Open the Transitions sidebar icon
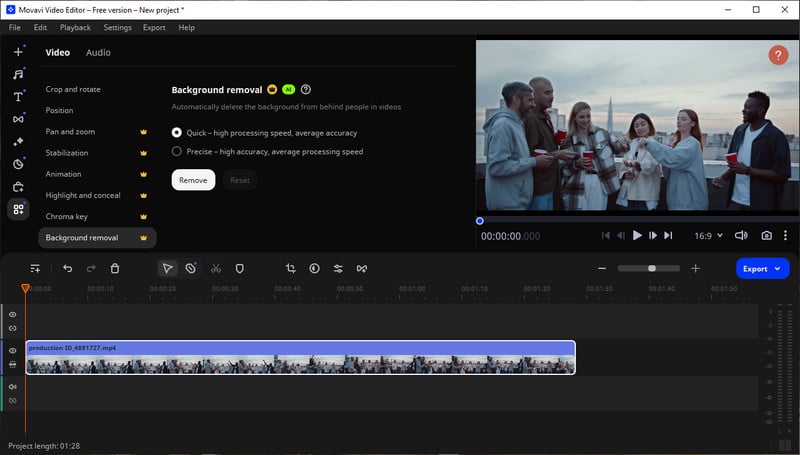This screenshot has width=800, height=455. [x=18, y=119]
